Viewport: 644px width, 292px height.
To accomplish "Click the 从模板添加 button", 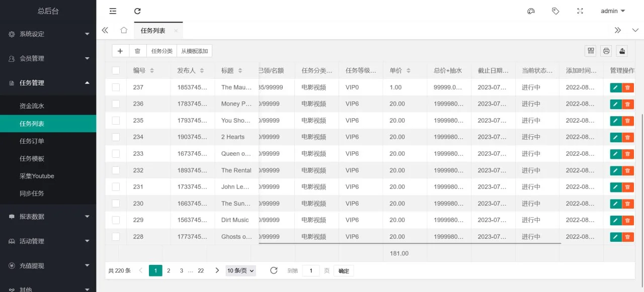I will pyautogui.click(x=194, y=51).
